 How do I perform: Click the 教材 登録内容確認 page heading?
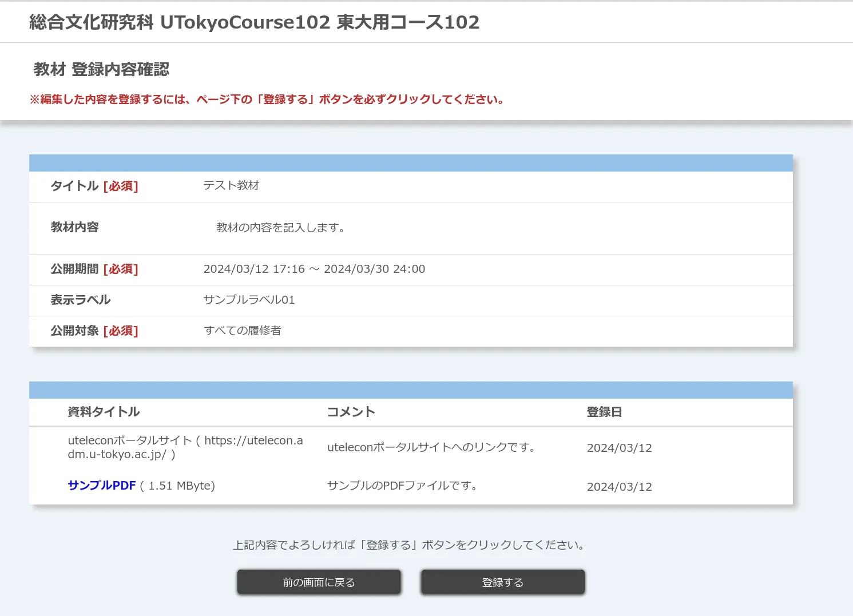101,70
